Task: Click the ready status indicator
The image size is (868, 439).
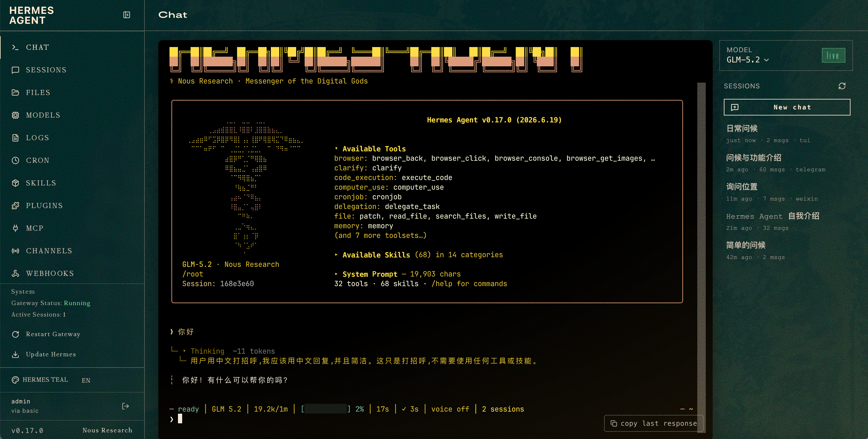Action: (x=188, y=409)
